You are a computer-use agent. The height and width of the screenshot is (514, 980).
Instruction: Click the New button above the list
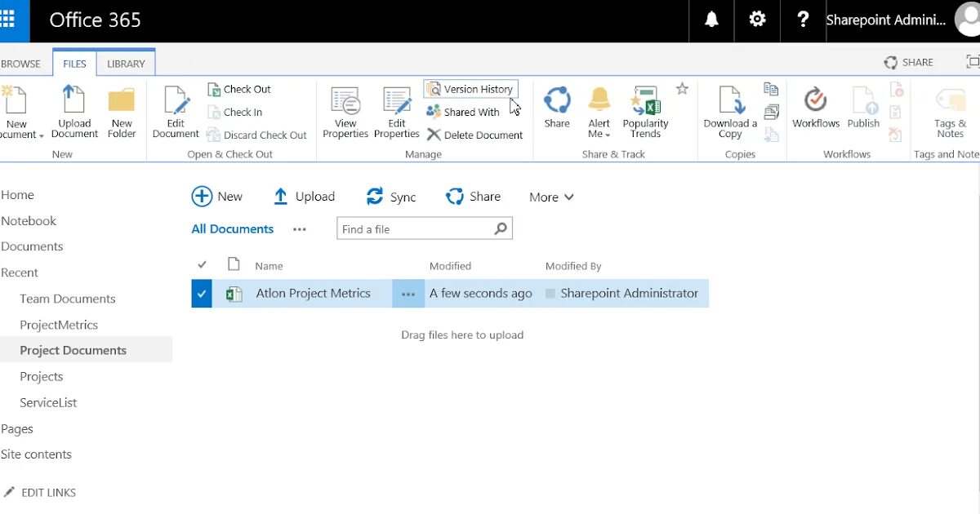pyautogui.click(x=217, y=197)
